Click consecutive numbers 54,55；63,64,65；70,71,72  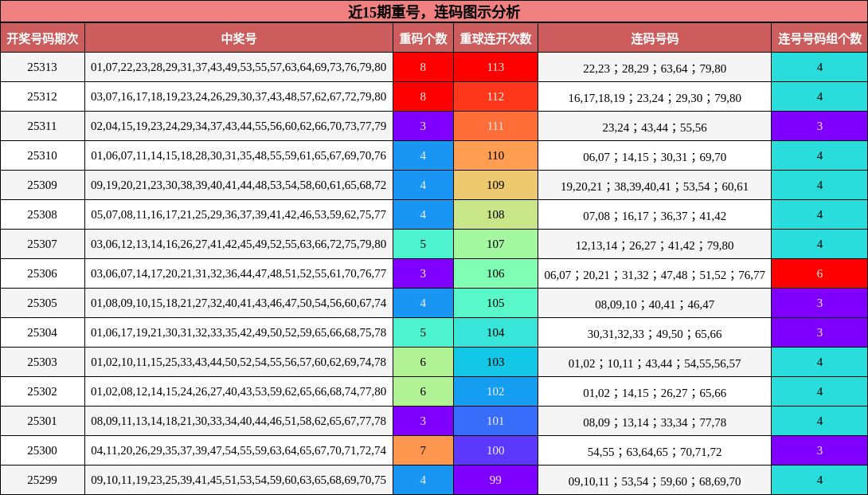[654, 450]
